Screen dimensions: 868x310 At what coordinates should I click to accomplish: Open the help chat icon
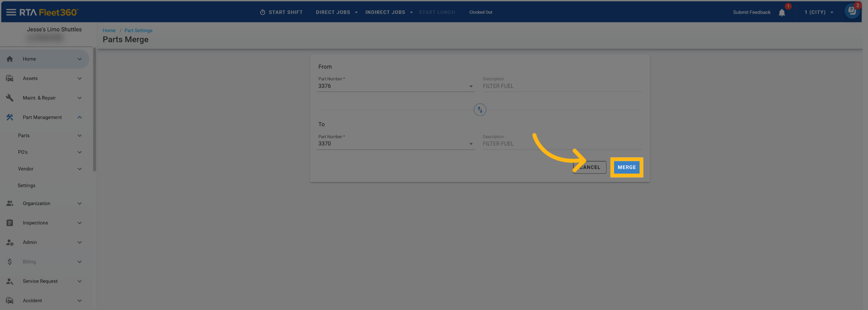[852, 11]
